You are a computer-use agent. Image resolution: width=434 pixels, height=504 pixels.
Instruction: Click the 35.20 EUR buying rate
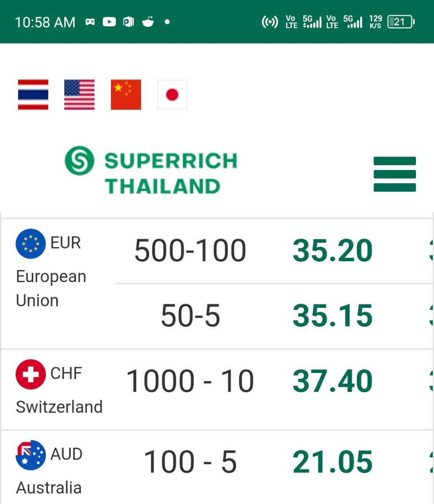point(332,251)
